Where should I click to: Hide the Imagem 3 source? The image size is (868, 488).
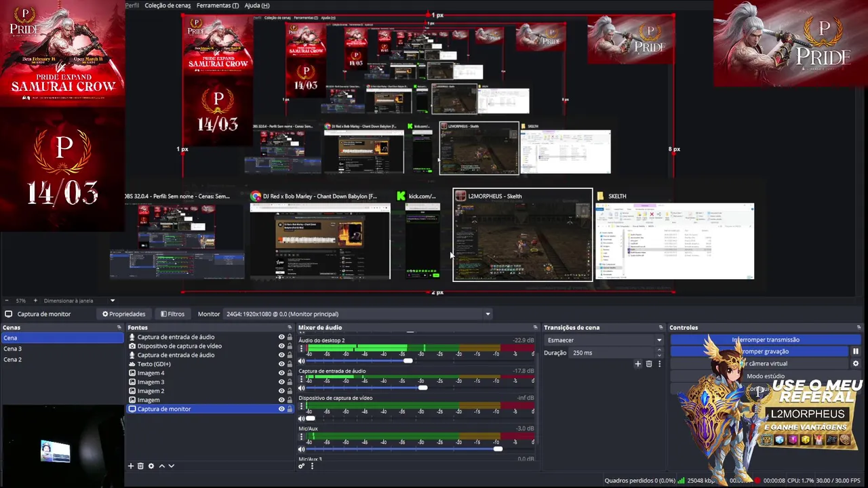pos(281,382)
